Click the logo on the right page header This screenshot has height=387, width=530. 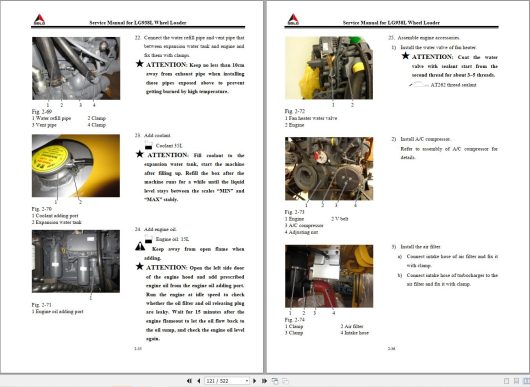point(293,20)
